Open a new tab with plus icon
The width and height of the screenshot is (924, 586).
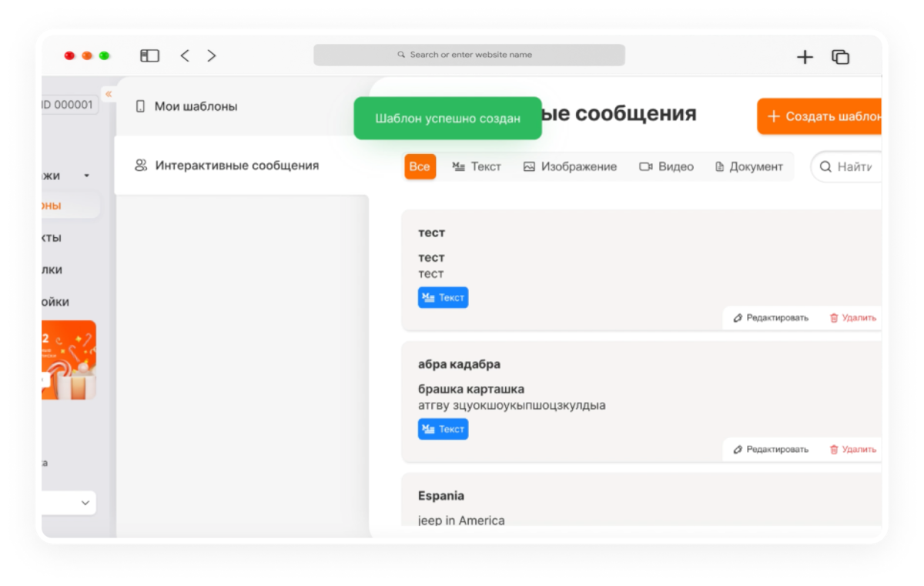(x=805, y=56)
